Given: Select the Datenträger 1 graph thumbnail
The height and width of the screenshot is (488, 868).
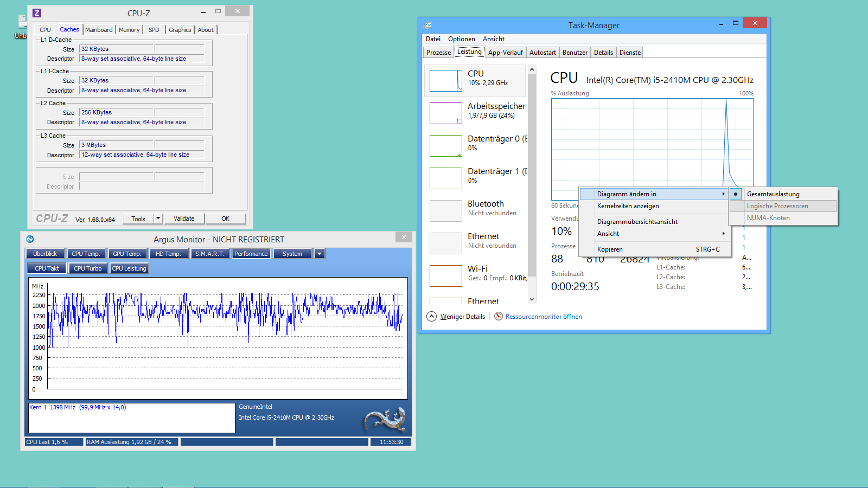Looking at the screenshot, I should tap(446, 178).
